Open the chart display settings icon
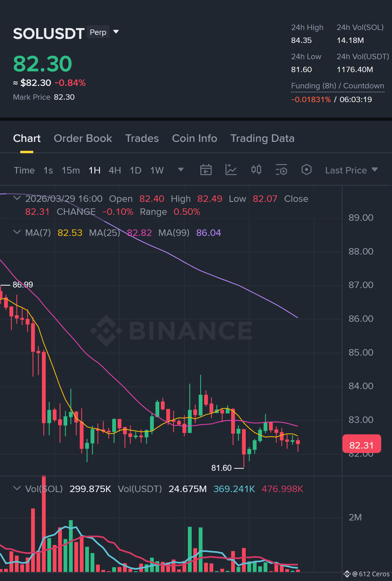This screenshot has height=581, width=392. pyautogui.click(x=281, y=170)
